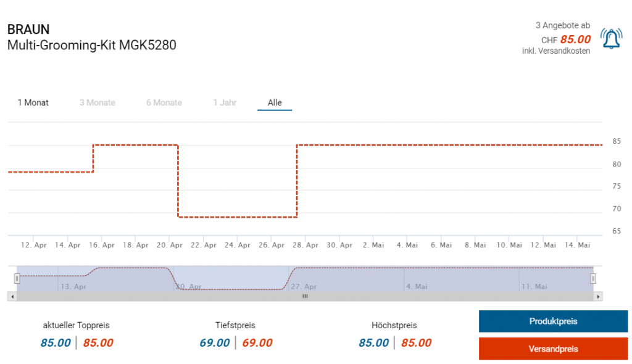Click the BRAUN brand name
This screenshot has width=632, height=364.
28,30
